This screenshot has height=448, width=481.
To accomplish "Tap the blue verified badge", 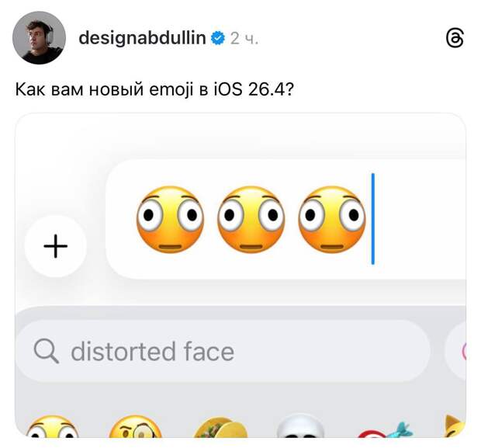I will click(218, 38).
